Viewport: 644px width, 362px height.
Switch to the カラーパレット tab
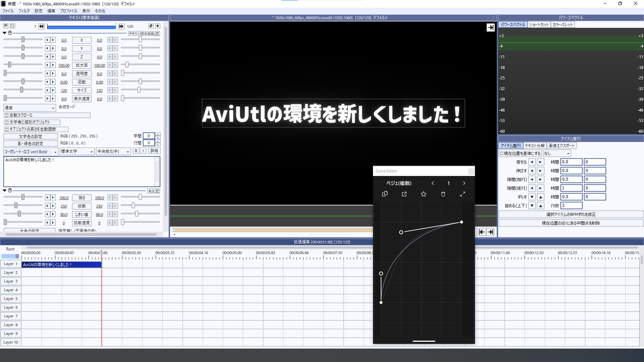pyautogui.click(x=562, y=25)
